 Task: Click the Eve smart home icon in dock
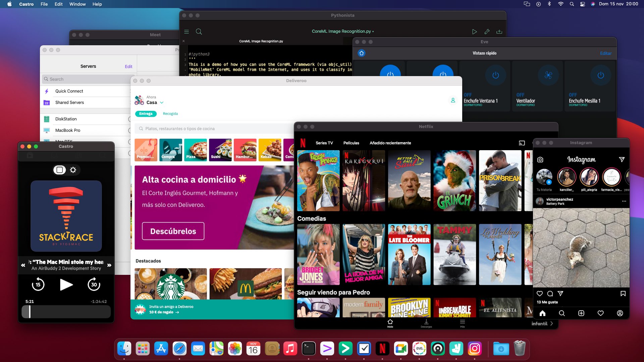click(420, 348)
